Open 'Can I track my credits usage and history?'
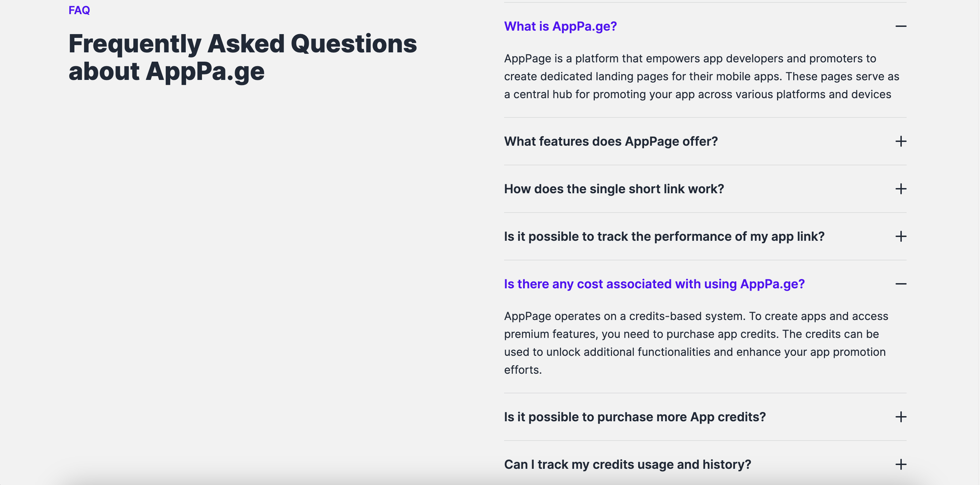 [x=628, y=464]
